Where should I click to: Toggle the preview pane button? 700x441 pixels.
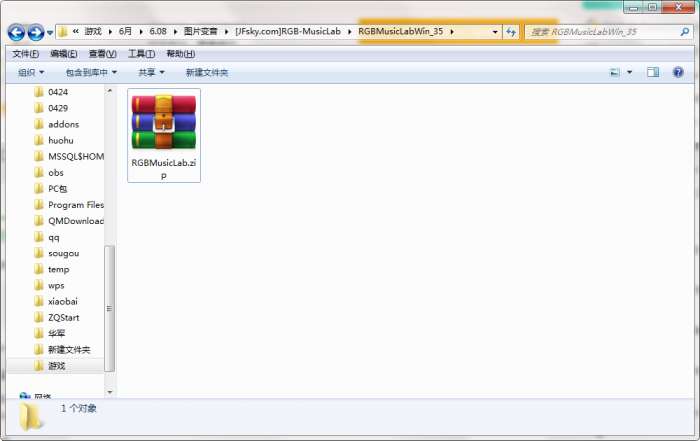(x=653, y=72)
